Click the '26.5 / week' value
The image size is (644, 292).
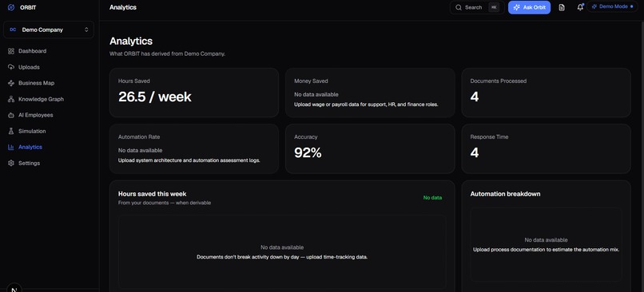(155, 97)
